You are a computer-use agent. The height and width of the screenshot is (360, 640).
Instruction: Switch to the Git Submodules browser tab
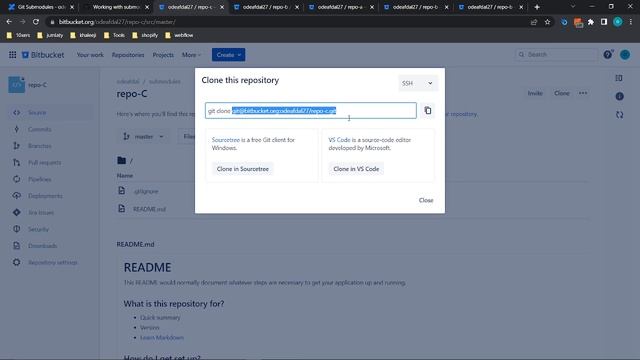(x=41, y=7)
